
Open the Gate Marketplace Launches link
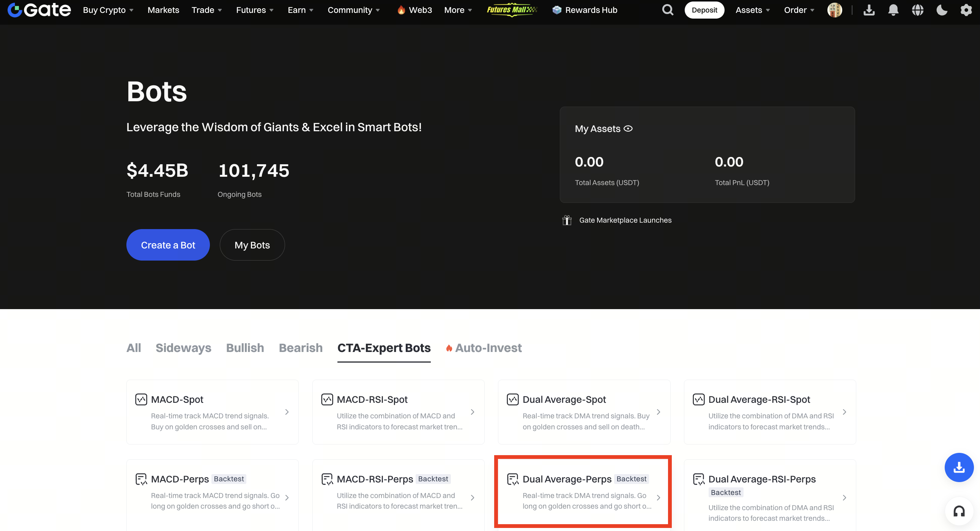(625, 220)
